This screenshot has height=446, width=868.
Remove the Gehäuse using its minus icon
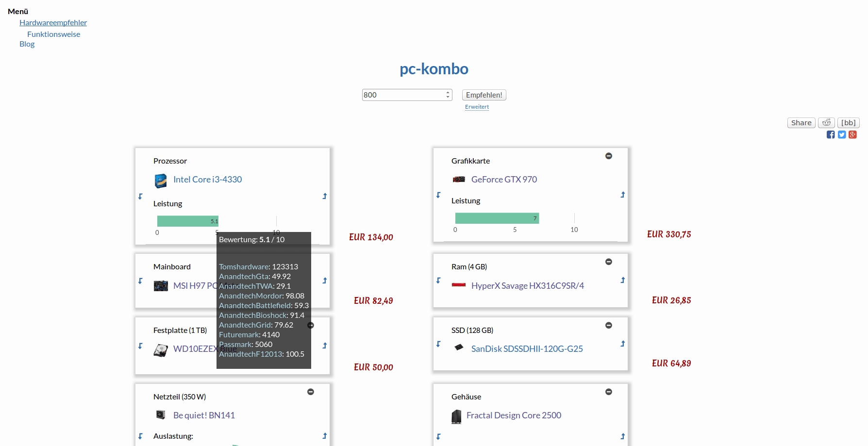(609, 392)
